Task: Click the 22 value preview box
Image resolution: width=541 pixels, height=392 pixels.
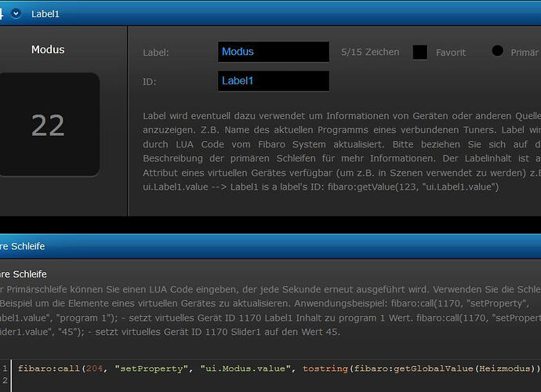Action: (x=48, y=125)
